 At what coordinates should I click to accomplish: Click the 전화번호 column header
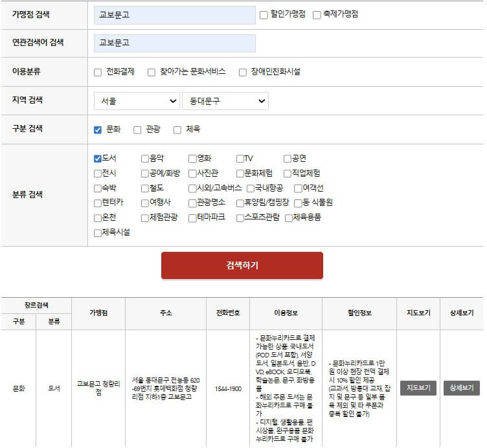pyautogui.click(x=228, y=313)
